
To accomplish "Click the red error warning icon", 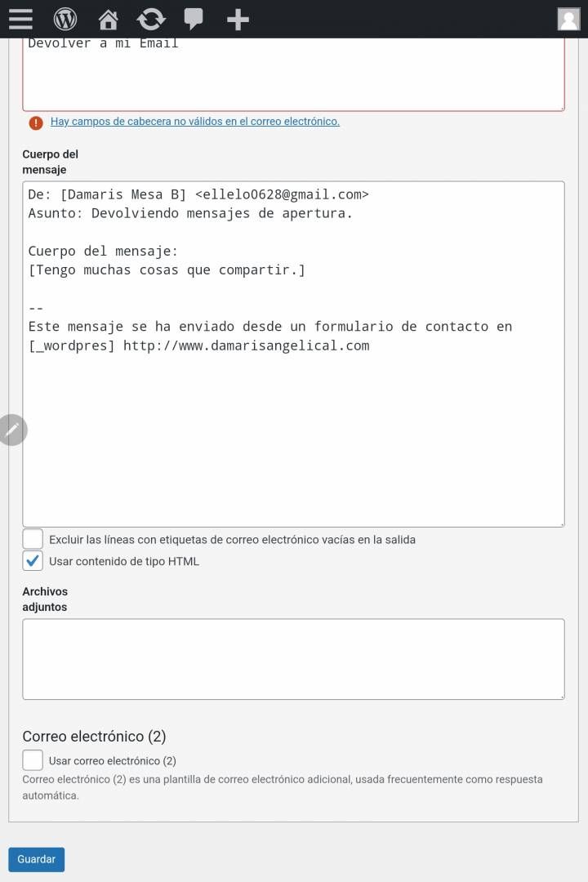I will 36,122.
